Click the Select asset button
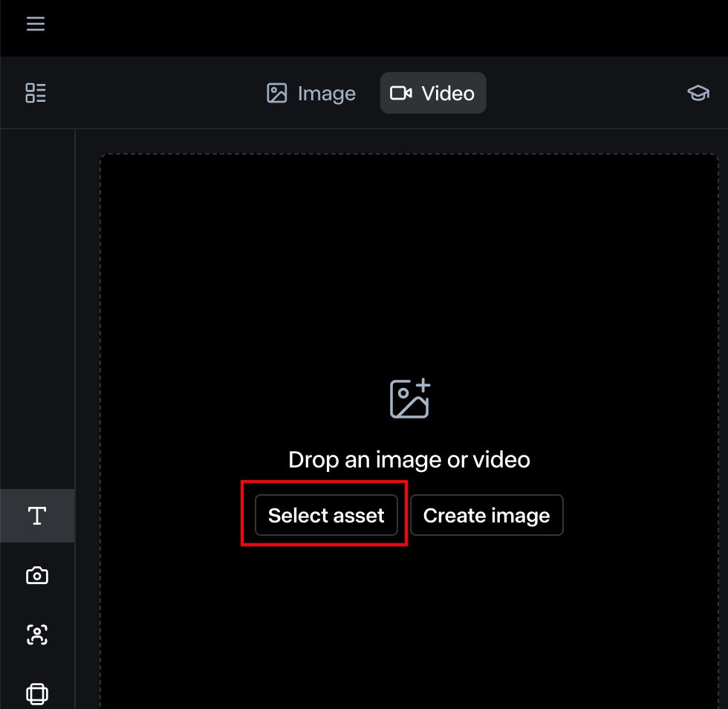This screenshot has height=709, width=728. (326, 515)
